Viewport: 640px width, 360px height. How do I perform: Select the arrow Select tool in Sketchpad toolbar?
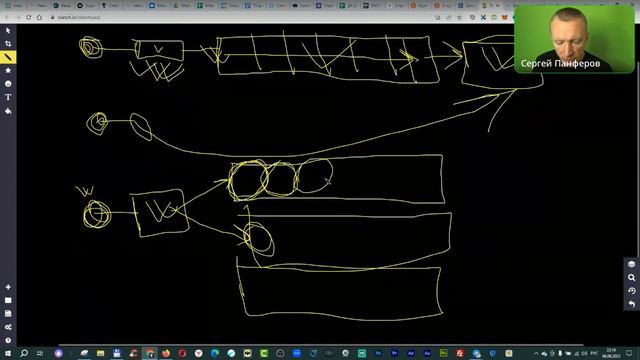(8, 31)
